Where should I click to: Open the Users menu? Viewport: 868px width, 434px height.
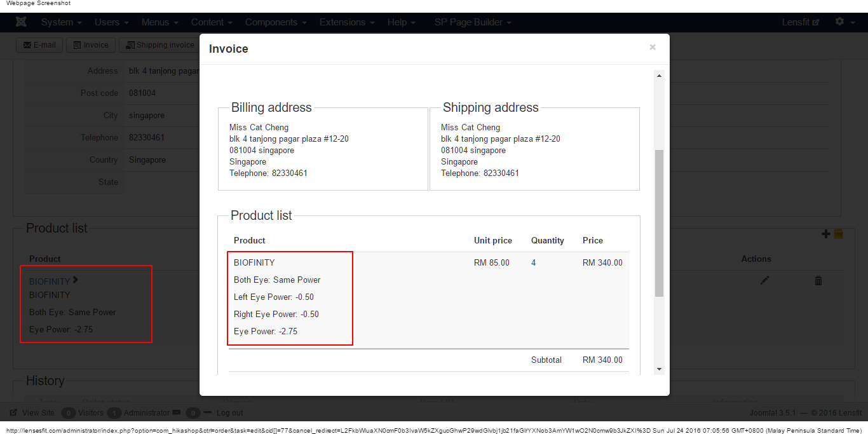pos(111,22)
